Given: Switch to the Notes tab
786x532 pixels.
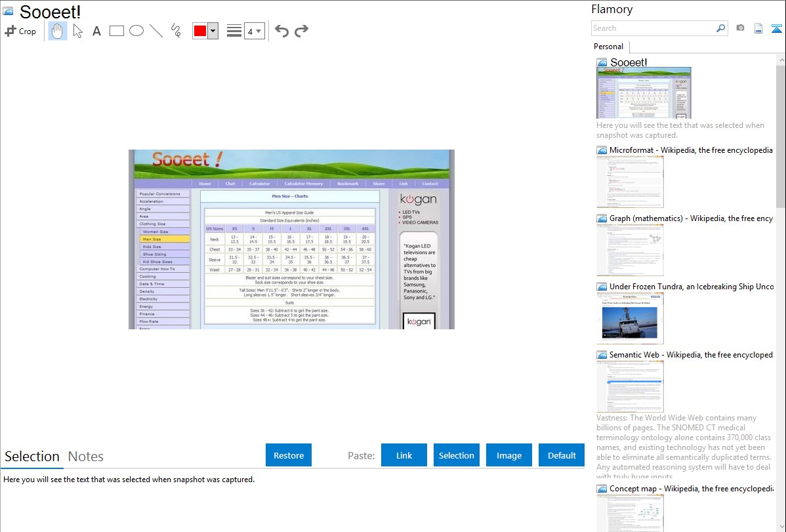Looking at the screenshot, I should pyautogui.click(x=86, y=457).
